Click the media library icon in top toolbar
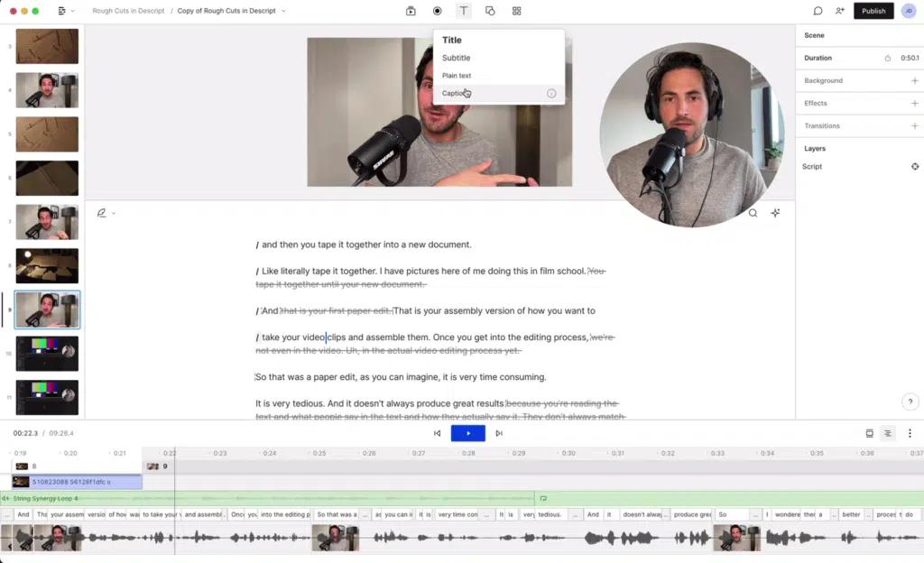Screen dimensions: 924x563 pos(411,11)
